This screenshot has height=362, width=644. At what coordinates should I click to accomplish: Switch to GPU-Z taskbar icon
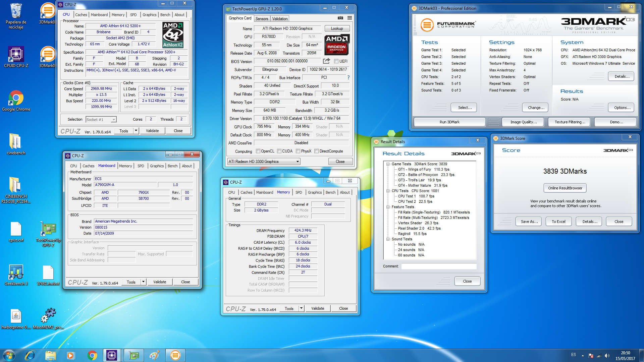(x=134, y=355)
